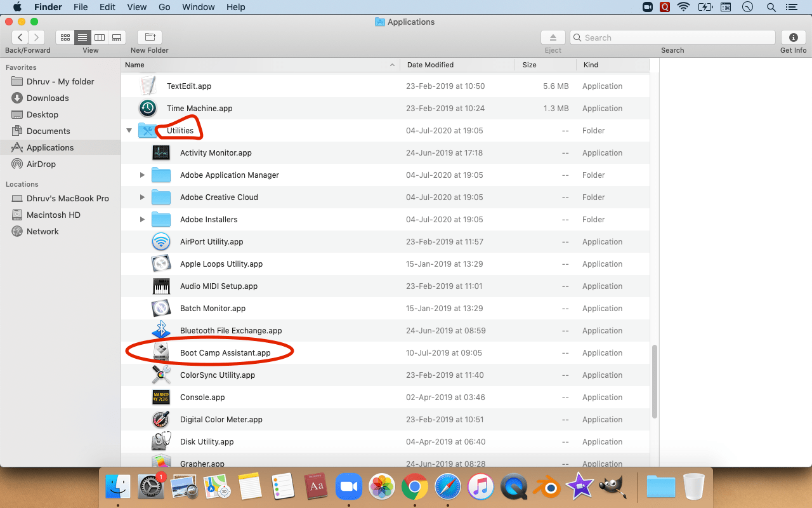
Task: Sort the list by the Kind column
Action: (x=613, y=65)
